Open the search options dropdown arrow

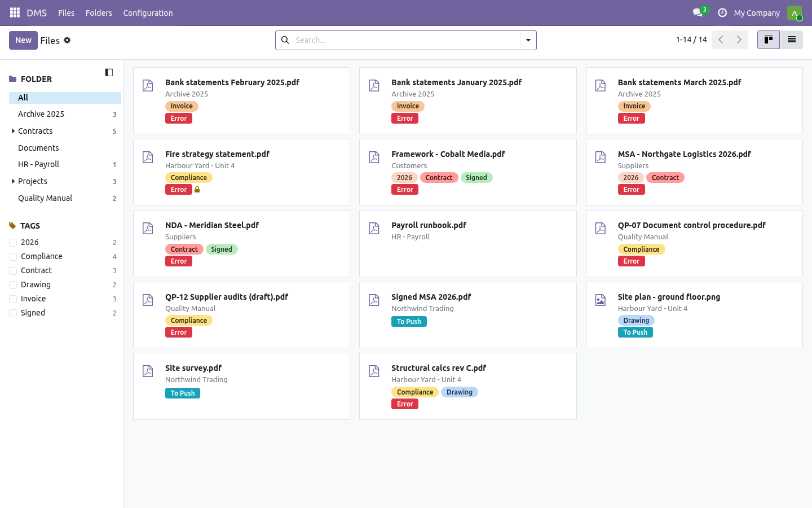pyautogui.click(x=528, y=40)
